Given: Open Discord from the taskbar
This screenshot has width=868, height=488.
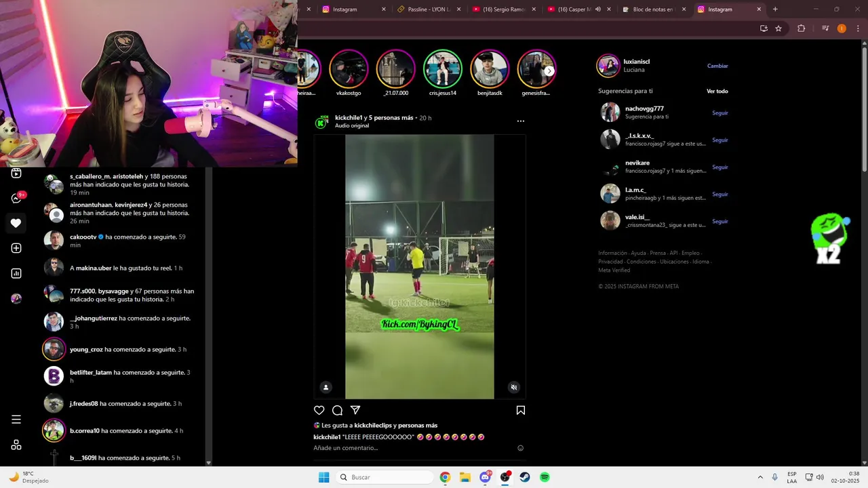Looking at the screenshot, I should coord(486,477).
